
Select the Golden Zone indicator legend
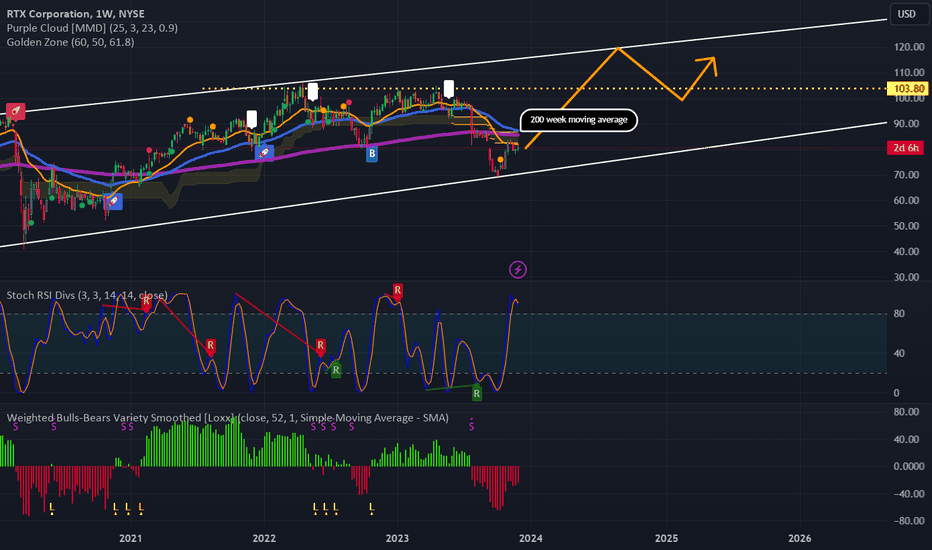pyautogui.click(x=70, y=42)
